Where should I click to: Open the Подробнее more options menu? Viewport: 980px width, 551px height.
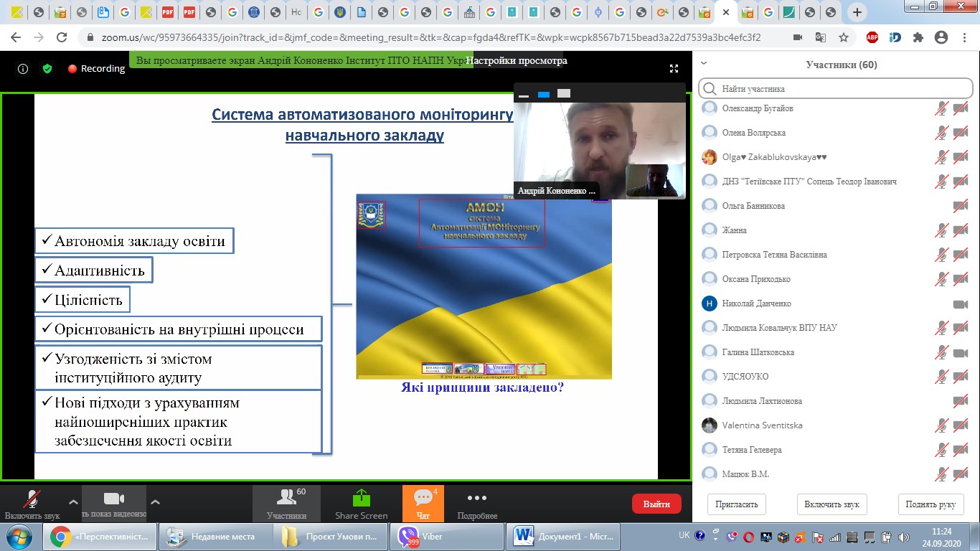pos(477,503)
